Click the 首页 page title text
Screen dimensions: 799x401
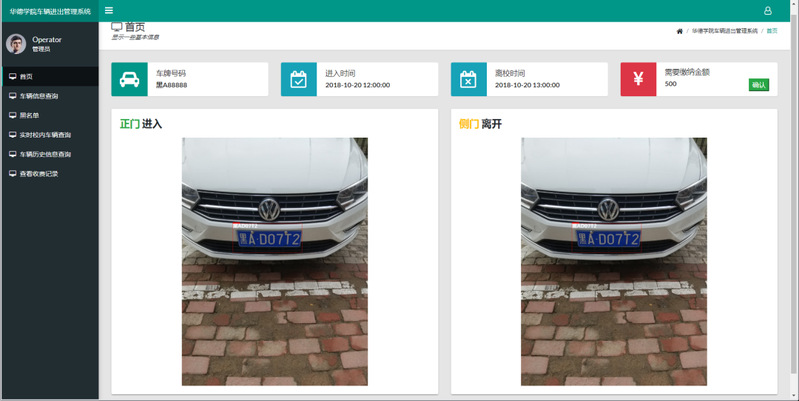coord(135,27)
